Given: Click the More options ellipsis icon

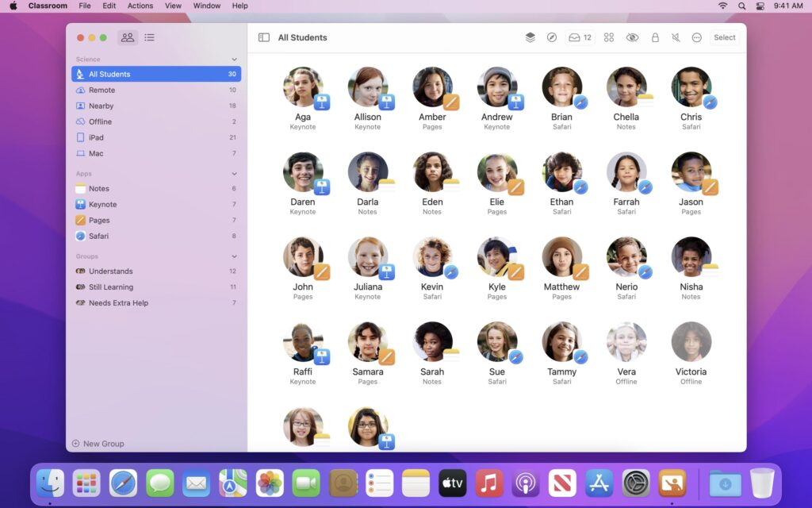Looking at the screenshot, I should 697,37.
